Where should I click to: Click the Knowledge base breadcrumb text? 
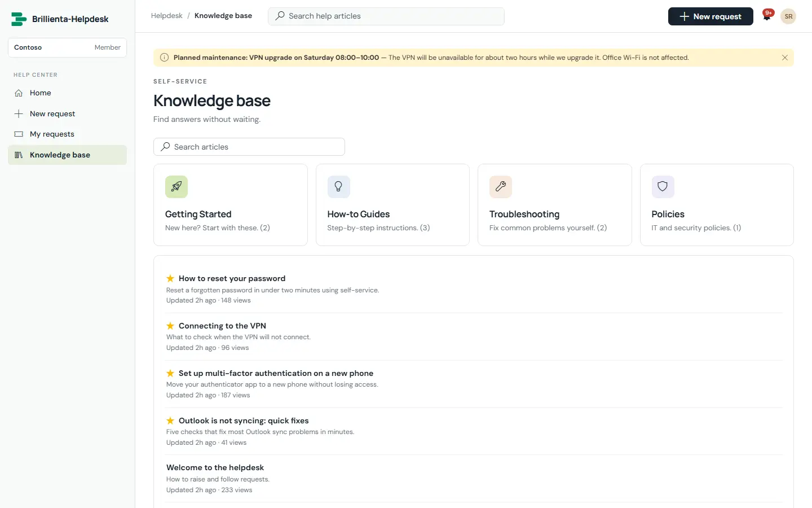(223, 16)
